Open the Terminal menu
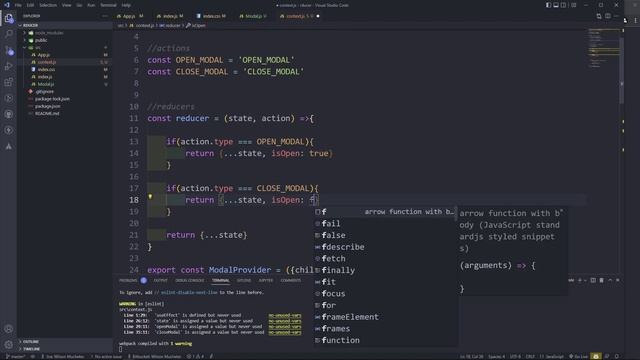 108,5
